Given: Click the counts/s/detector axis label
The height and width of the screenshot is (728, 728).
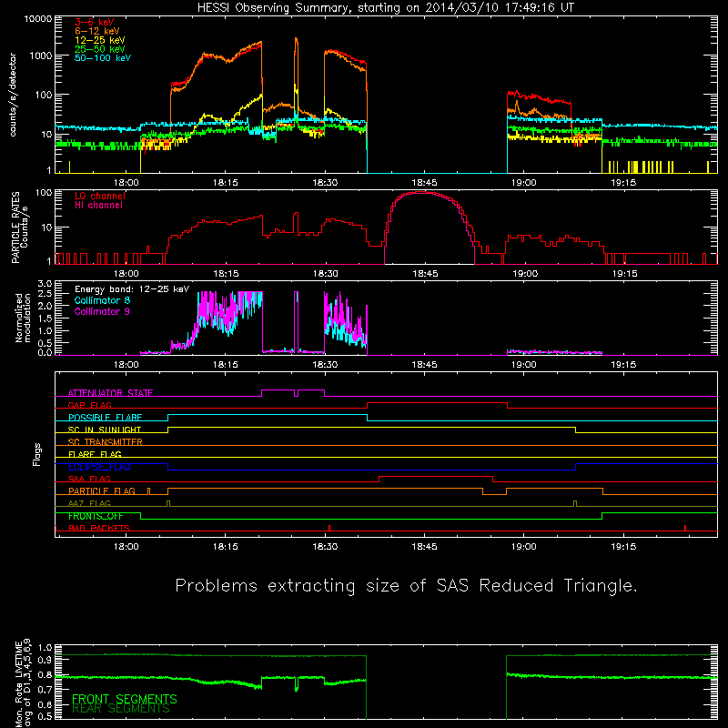Looking at the screenshot, I should [13, 95].
